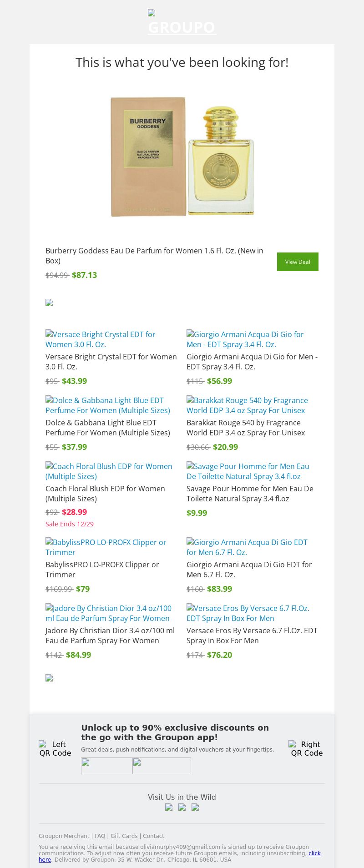Image resolution: width=364 pixels, height=868 pixels.
Task: Open Giorgio Armani Acqua Di Gio 3.4 oz link
Action: [x=245, y=339]
